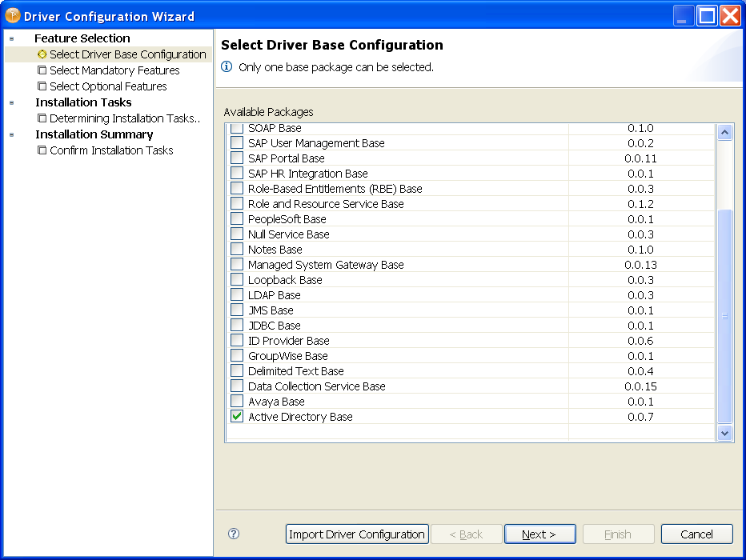Click the package list scroll up arrow

(724, 132)
